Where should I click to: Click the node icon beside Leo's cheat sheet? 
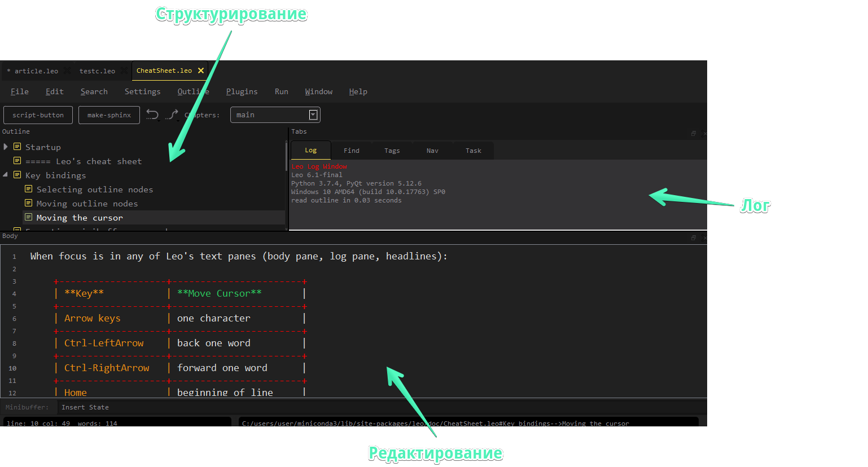click(x=17, y=161)
